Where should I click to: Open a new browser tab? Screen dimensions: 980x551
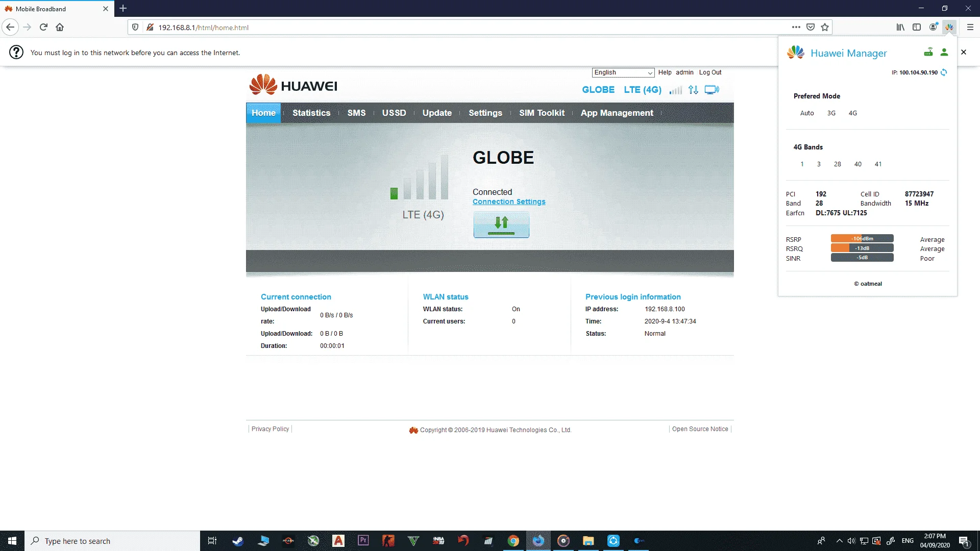pyautogui.click(x=123, y=8)
